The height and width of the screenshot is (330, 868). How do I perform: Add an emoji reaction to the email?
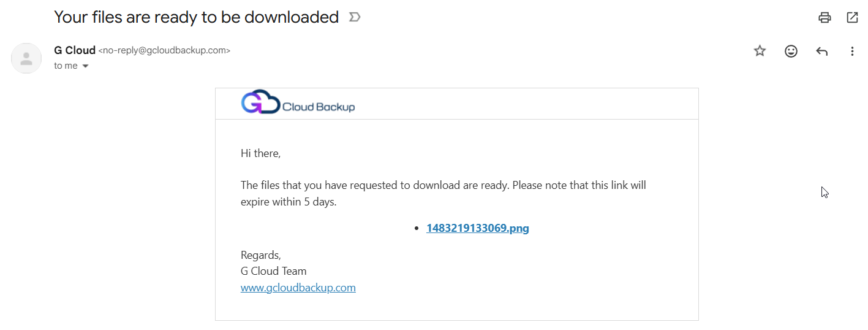click(791, 51)
